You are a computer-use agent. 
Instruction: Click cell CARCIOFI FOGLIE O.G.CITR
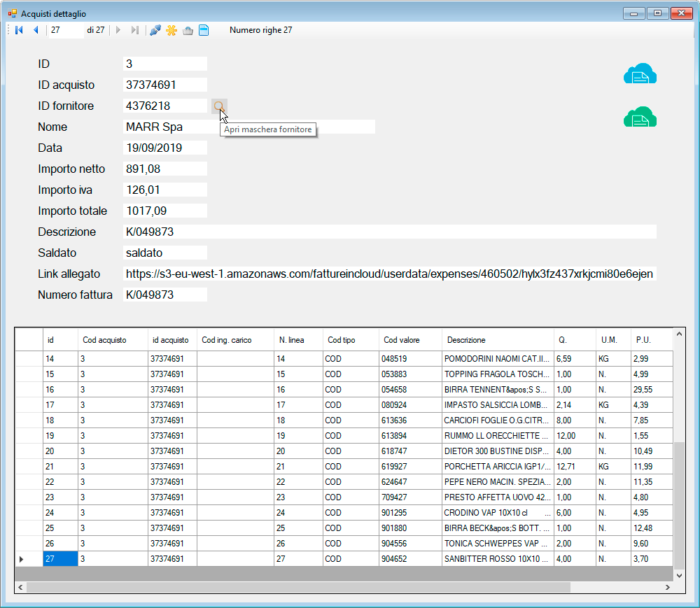point(498,420)
